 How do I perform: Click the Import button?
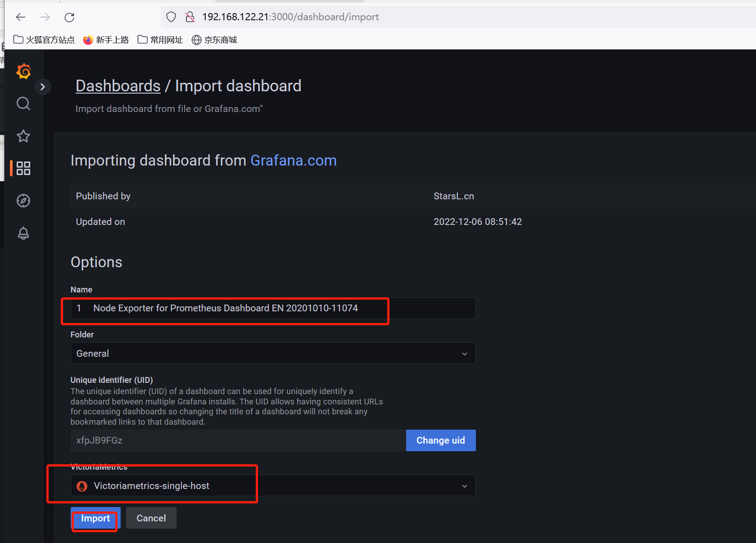coord(95,518)
